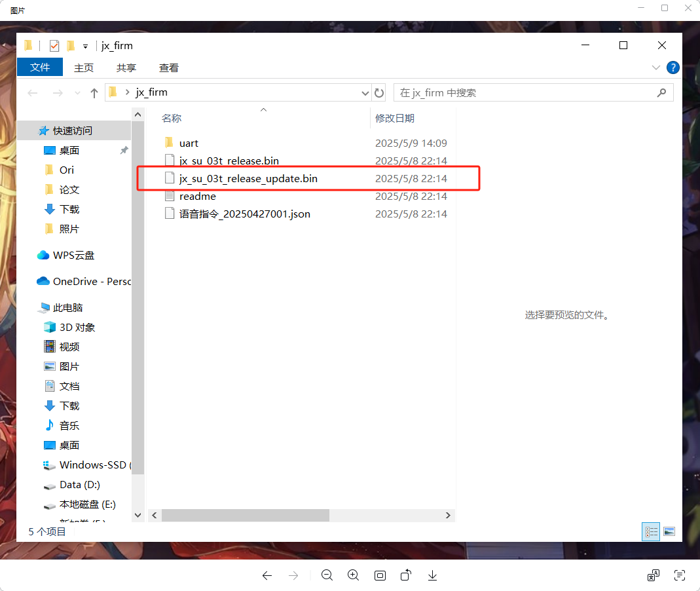
Task: Go to the previous image with back arrow
Action: (267, 575)
